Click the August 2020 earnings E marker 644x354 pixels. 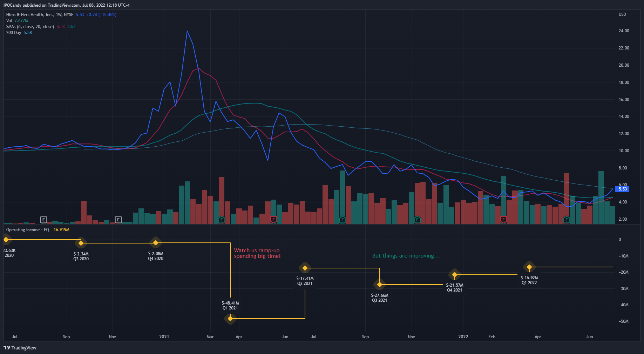(43, 220)
